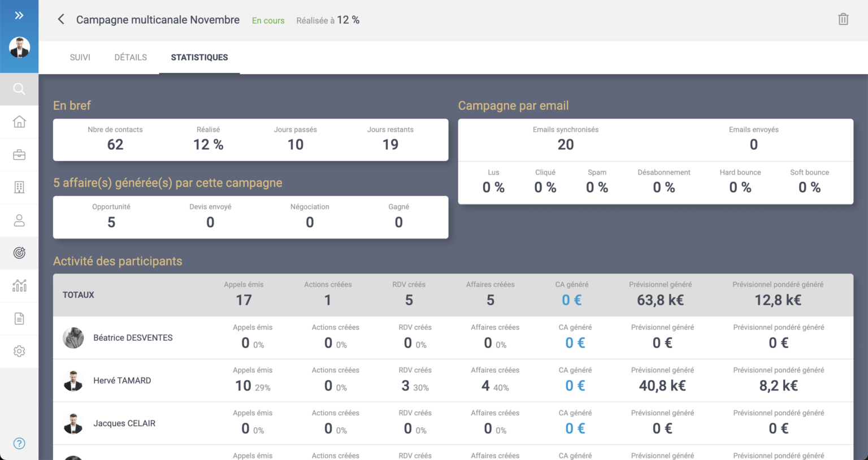
Task: Select the STATISTIQUES tab
Action: (x=199, y=57)
